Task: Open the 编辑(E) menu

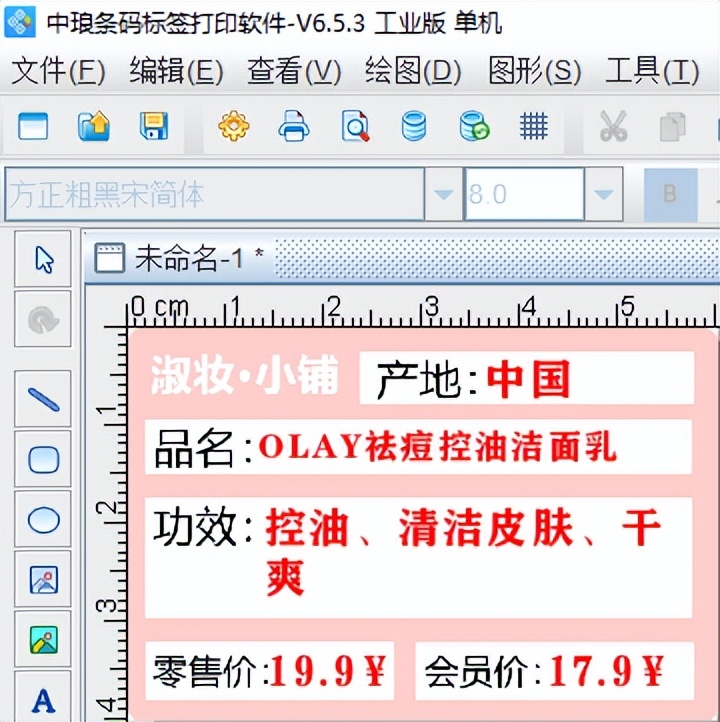Action: [x=176, y=71]
